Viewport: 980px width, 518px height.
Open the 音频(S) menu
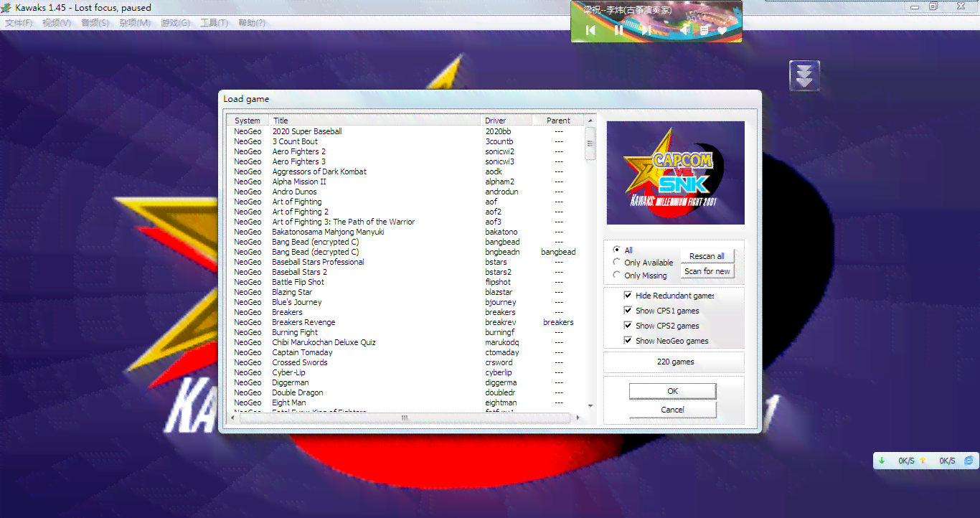point(95,23)
